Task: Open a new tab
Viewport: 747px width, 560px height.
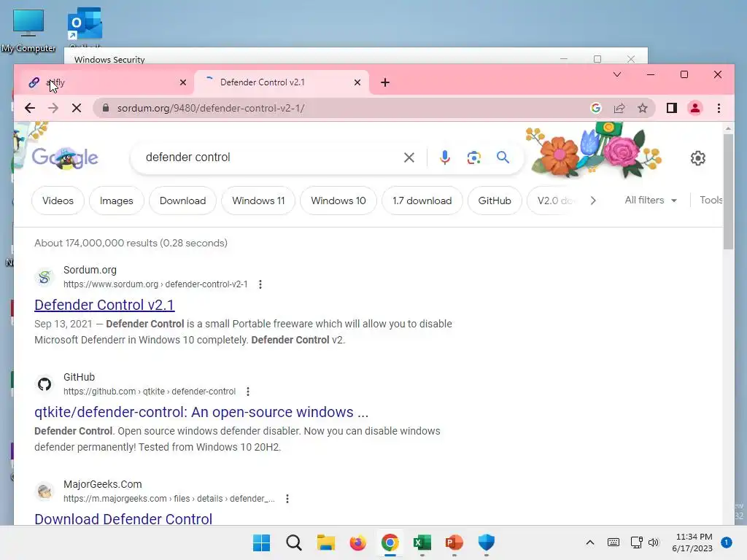Action: point(385,82)
